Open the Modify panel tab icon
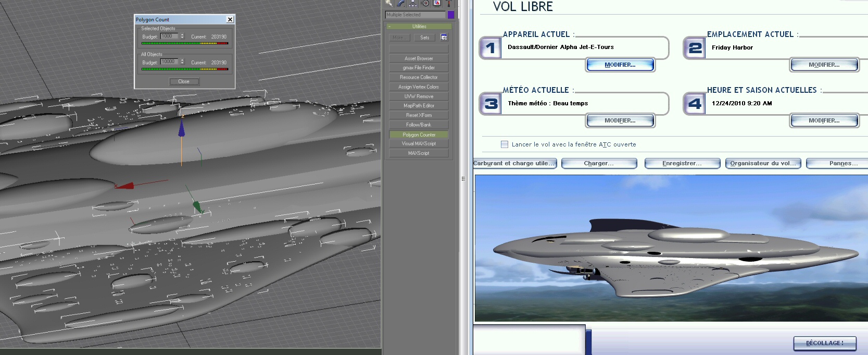The height and width of the screenshot is (355, 868). [401, 3]
